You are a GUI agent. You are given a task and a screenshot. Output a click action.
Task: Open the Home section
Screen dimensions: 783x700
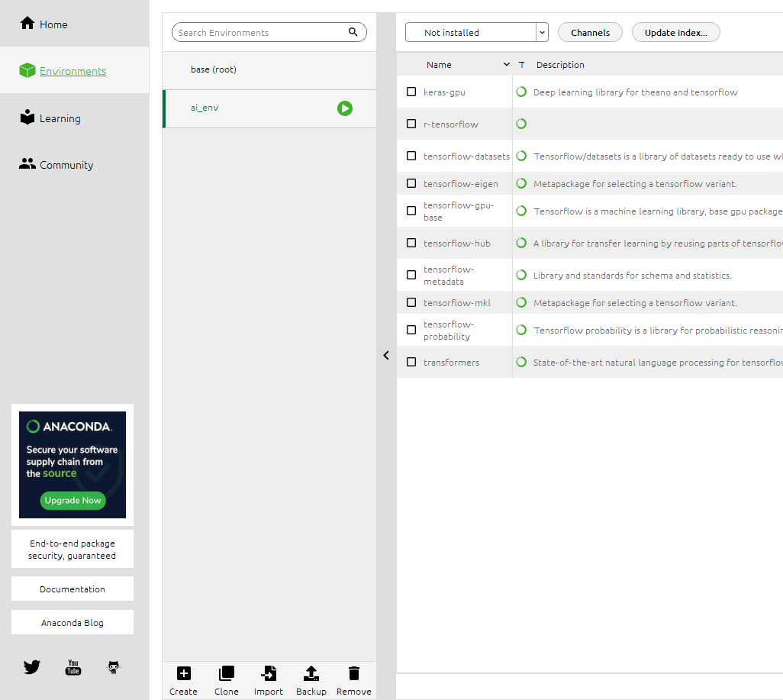tap(74, 24)
